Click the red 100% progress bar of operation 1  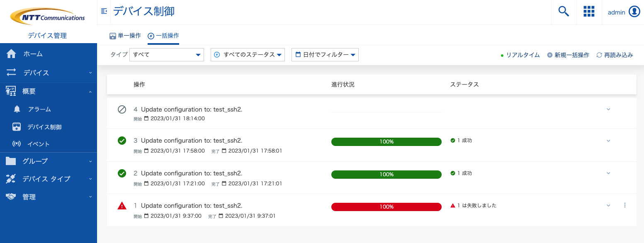386,207
